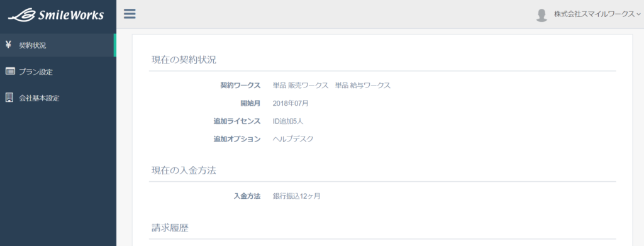Go to the プラン設定 sidebar item
This screenshot has width=644, height=246.
pyautogui.click(x=57, y=72)
